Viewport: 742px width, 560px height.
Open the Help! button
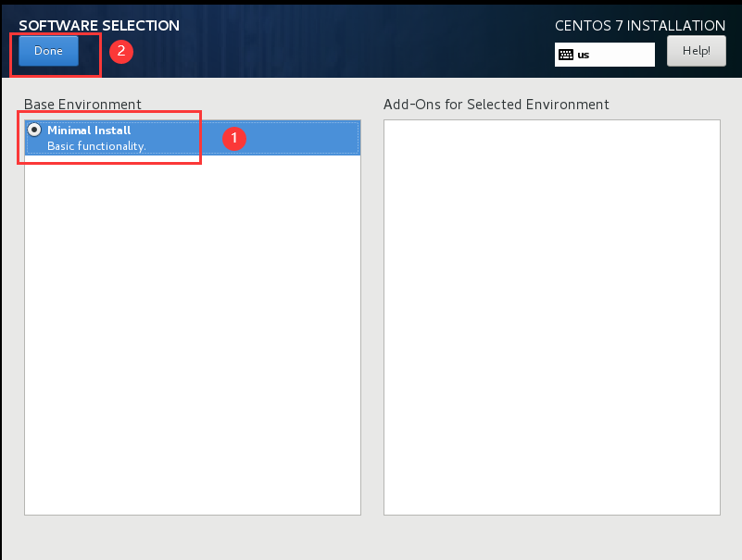(696, 51)
